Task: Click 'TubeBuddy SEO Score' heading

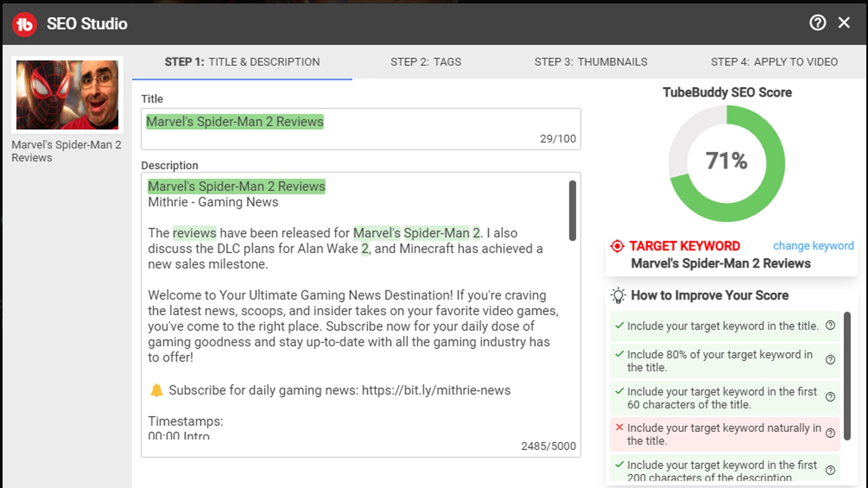Action: pyautogui.click(x=727, y=92)
